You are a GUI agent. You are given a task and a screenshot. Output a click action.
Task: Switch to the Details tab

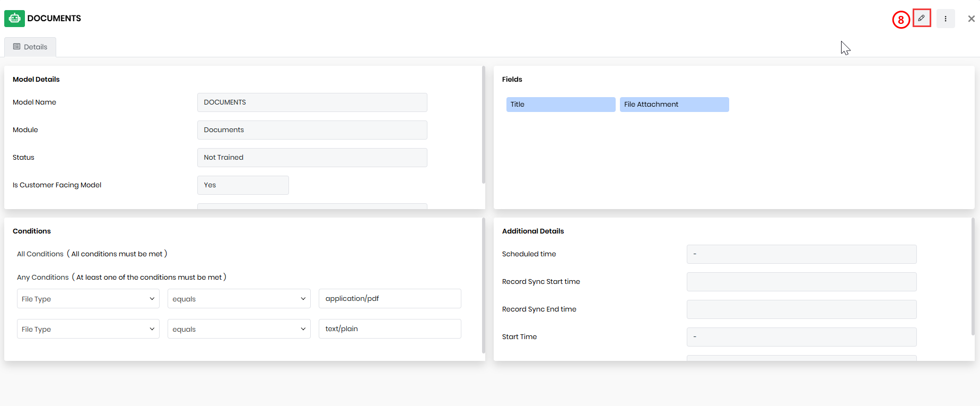pos(30,47)
